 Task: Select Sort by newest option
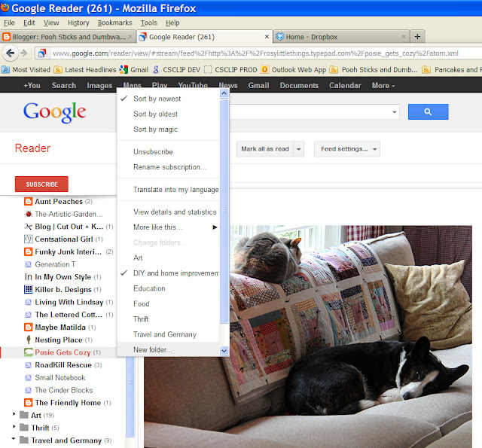click(157, 99)
